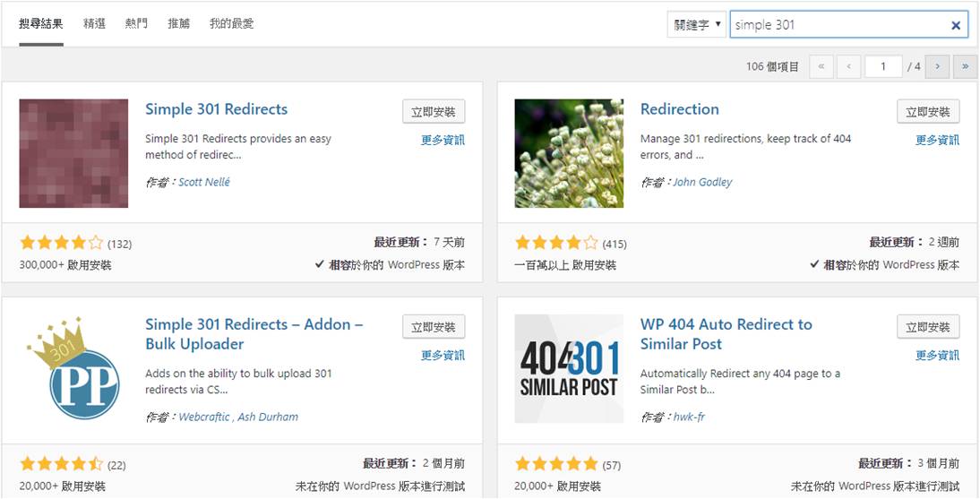Install Bulk Uploader addon with 立即安裝

[434, 327]
